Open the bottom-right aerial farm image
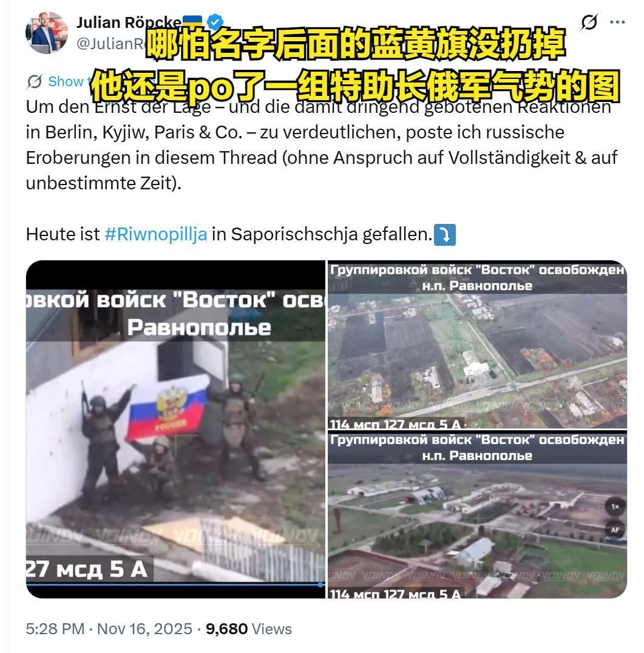 coord(477,514)
